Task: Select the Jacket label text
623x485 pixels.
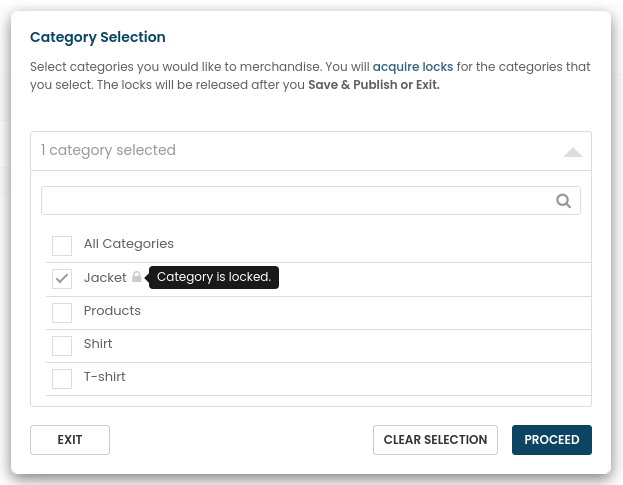Action: [105, 277]
